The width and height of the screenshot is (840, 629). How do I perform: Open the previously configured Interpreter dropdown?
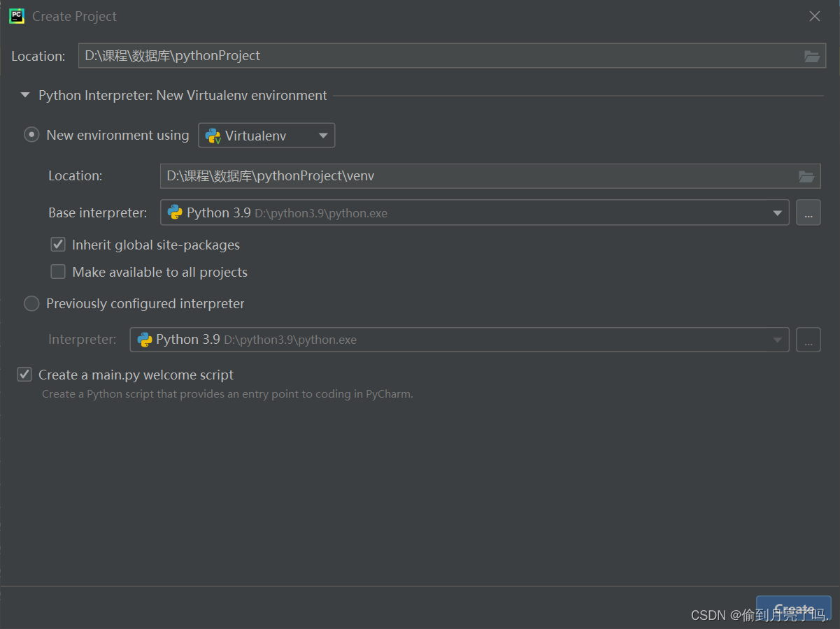pyautogui.click(x=777, y=340)
